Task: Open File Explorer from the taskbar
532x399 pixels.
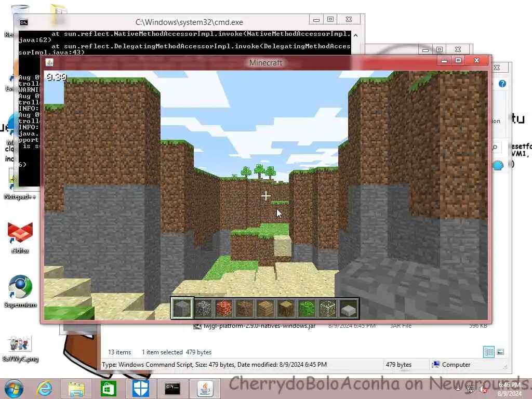Action: click(76, 389)
